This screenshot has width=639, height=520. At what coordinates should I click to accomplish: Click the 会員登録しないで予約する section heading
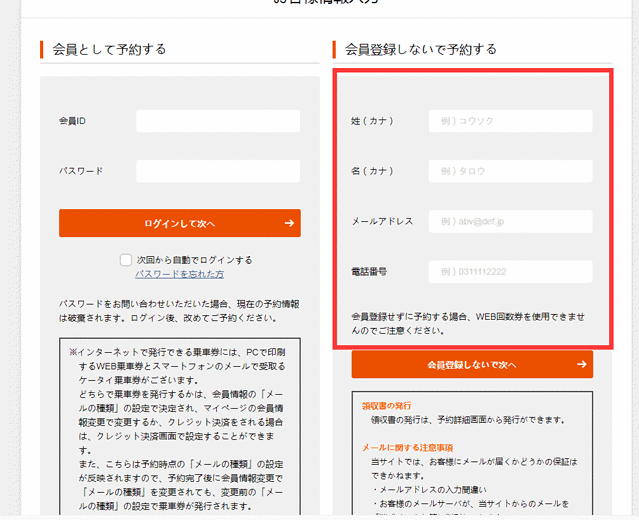(x=421, y=49)
